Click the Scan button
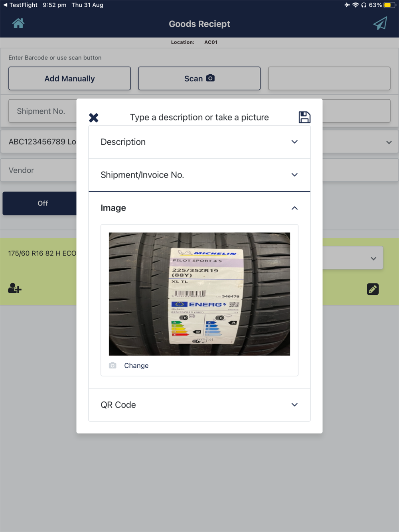This screenshot has width=399, height=532. click(x=199, y=79)
